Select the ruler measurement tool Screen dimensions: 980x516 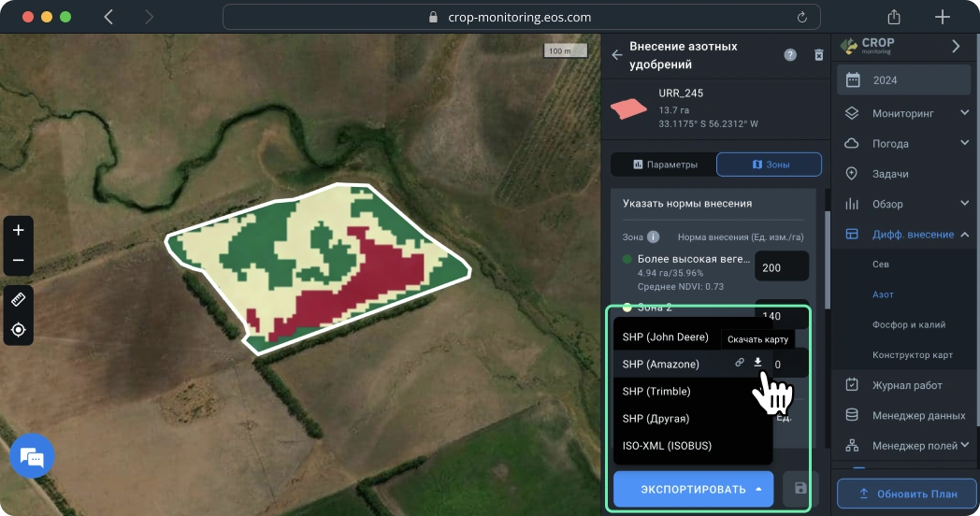[19, 299]
